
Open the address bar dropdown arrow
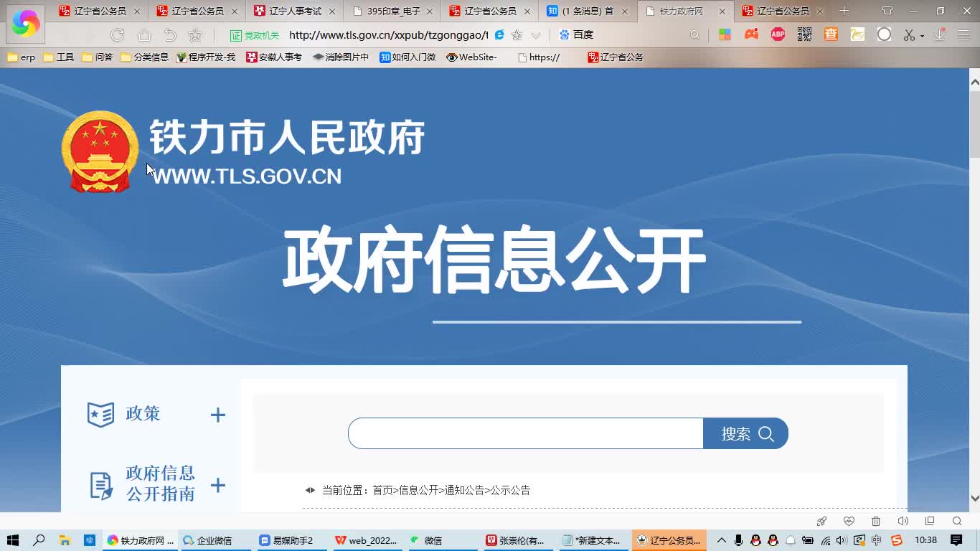[x=535, y=35]
